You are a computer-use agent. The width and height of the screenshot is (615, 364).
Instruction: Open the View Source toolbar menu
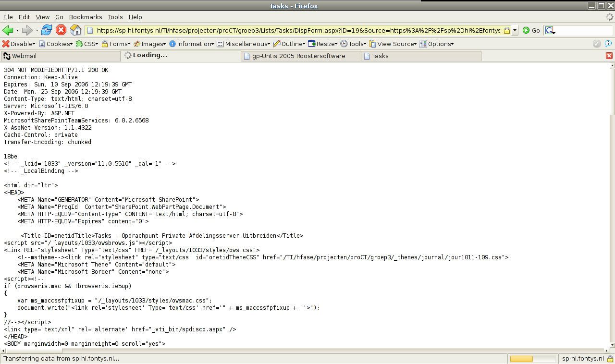pyautogui.click(x=393, y=44)
